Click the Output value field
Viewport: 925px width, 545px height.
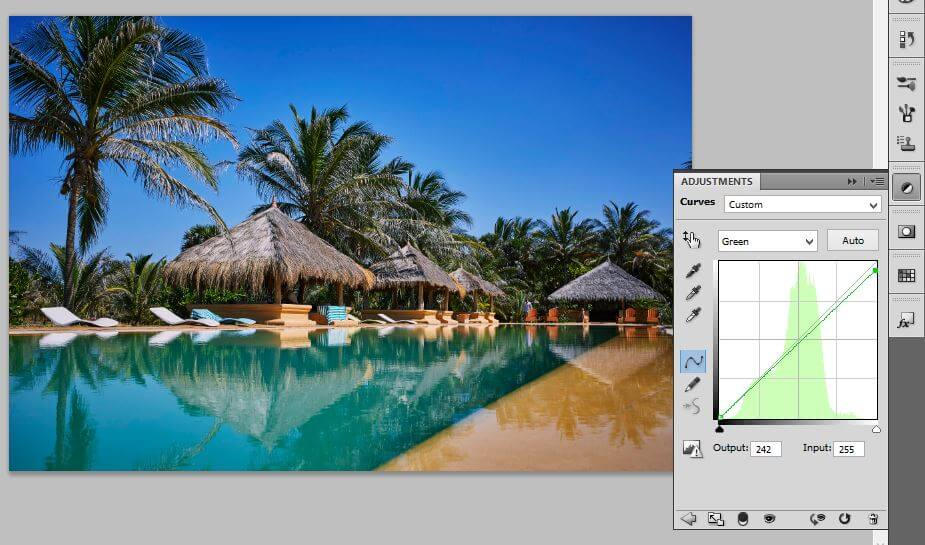pos(766,449)
